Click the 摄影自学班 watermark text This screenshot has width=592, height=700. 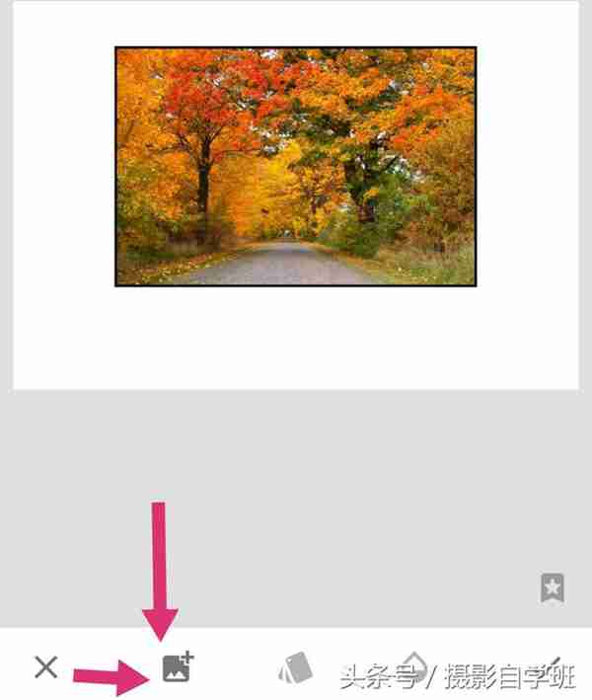click(510, 676)
